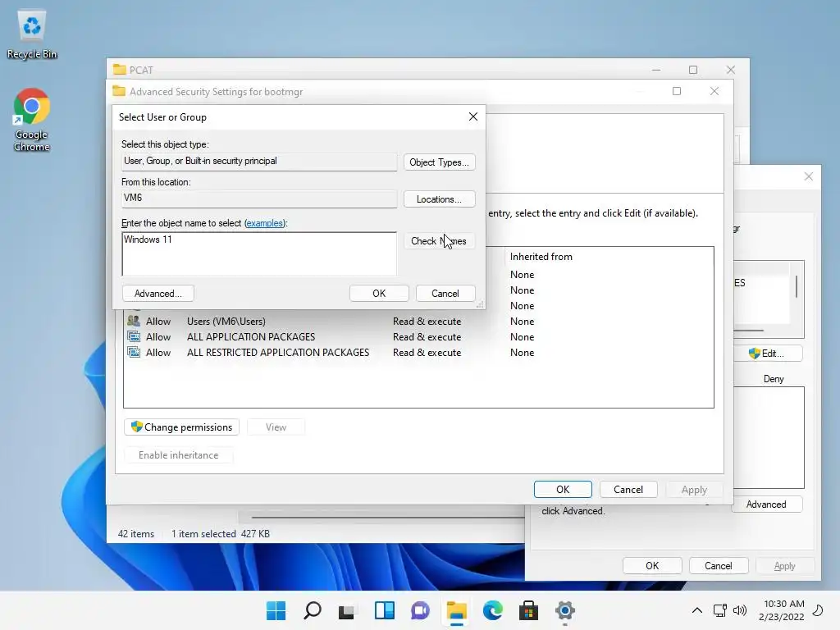Switch to File Explorer on the taskbar
Screen dimensions: 840x630
point(457,610)
